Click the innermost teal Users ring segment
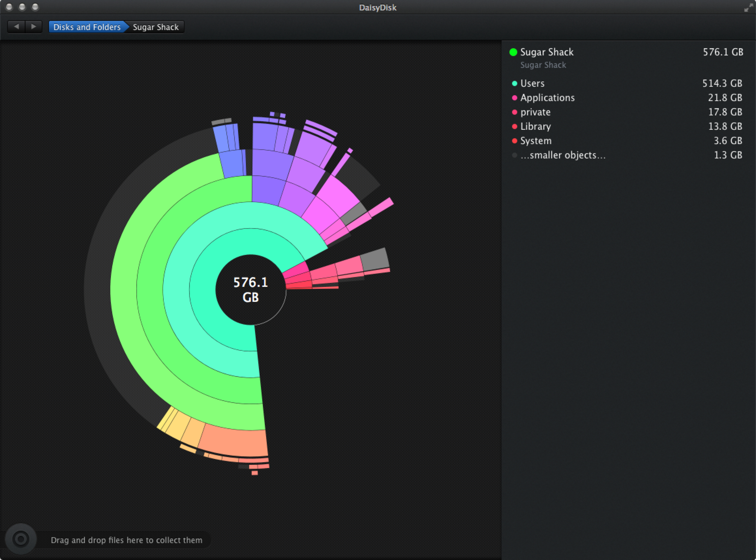756x560 pixels. tap(204, 290)
